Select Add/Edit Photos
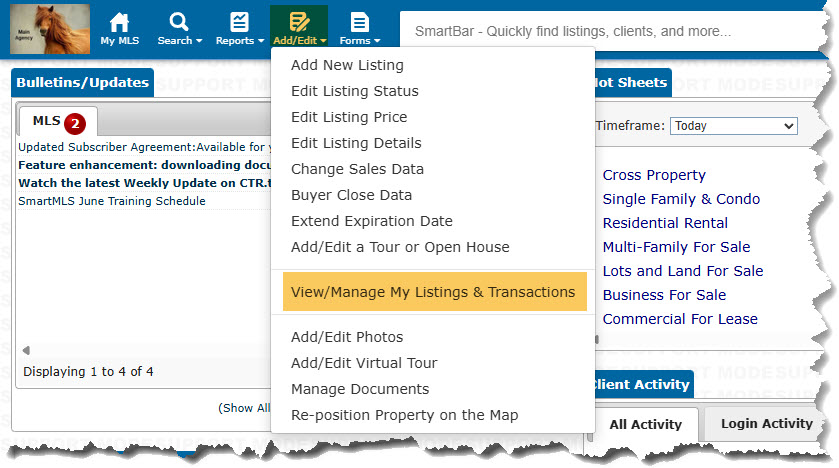 347,337
